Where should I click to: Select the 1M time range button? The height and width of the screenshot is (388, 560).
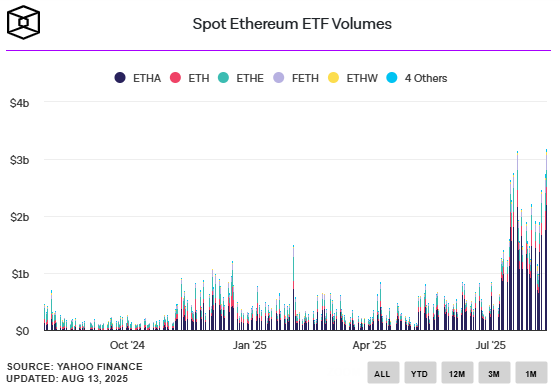[x=531, y=373]
